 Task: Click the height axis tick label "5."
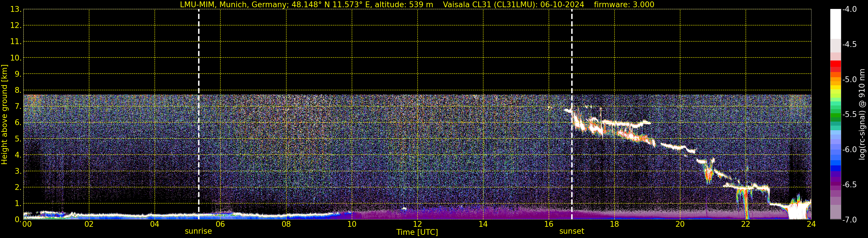point(18,139)
